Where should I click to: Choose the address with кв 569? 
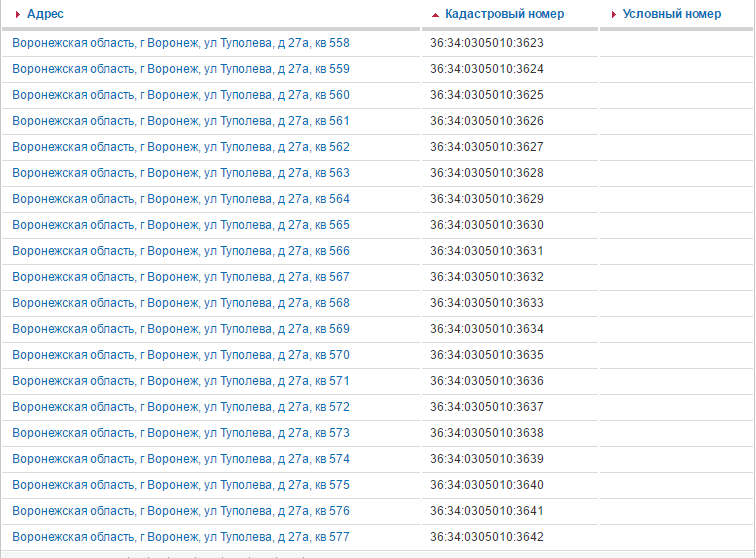(x=181, y=329)
